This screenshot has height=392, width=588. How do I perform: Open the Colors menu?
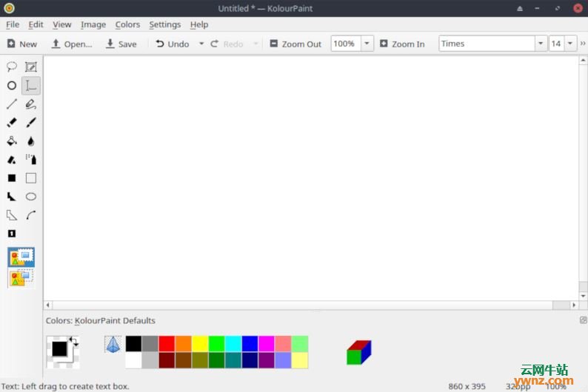tap(127, 24)
